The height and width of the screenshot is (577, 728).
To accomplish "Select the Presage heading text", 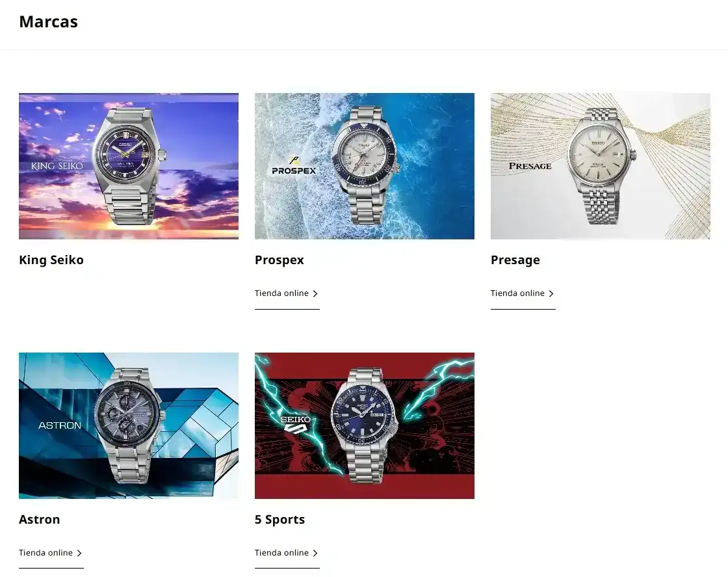I will tap(515, 260).
